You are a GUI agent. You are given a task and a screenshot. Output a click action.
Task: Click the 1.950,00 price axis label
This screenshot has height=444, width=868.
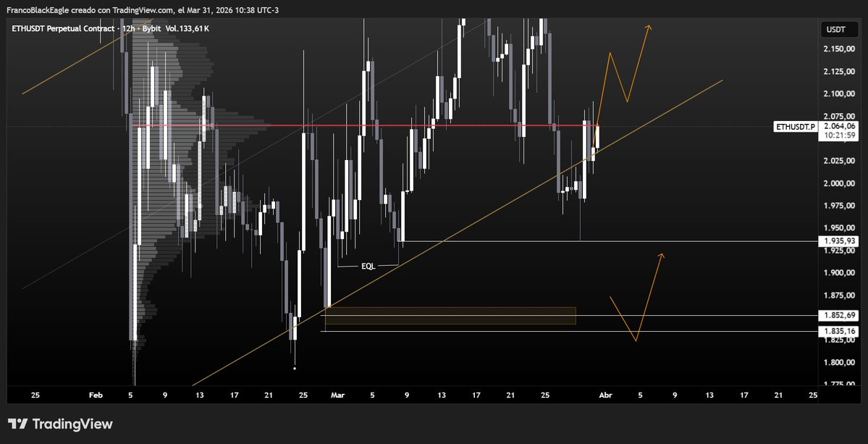coord(839,228)
